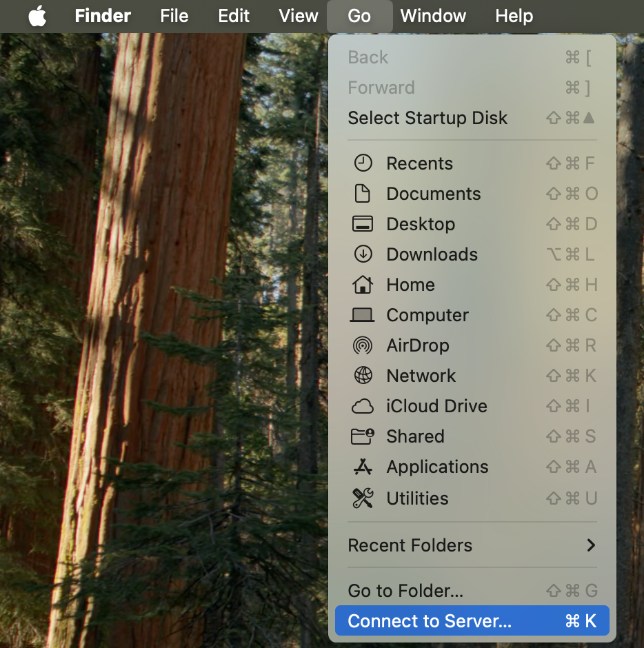Open the Window menu
The height and width of the screenshot is (648, 644).
(433, 16)
